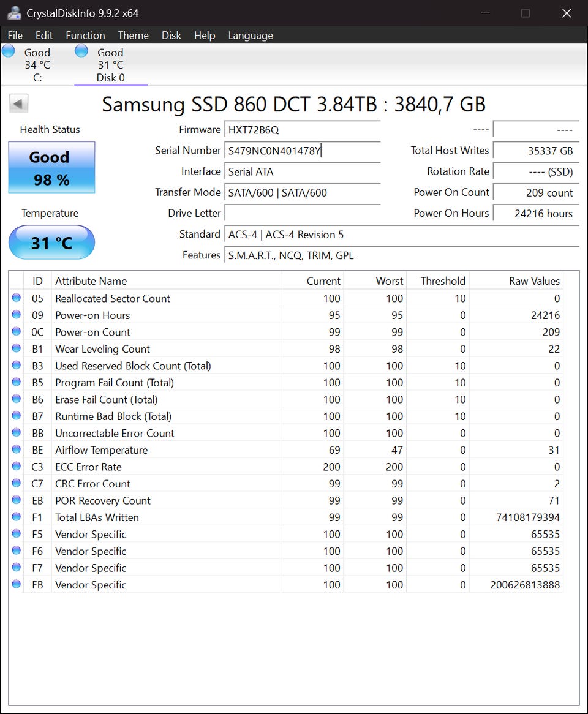
Task: Click the 31 °C temperature button
Action: tap(51, 242)
